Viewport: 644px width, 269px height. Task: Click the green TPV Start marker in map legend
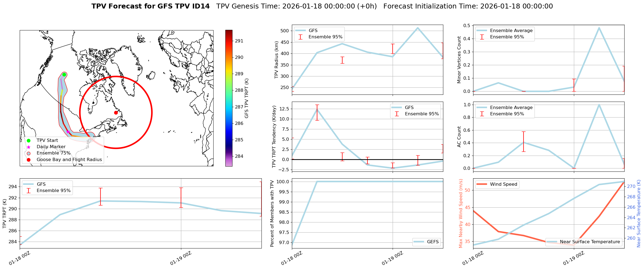click(28, 141)
